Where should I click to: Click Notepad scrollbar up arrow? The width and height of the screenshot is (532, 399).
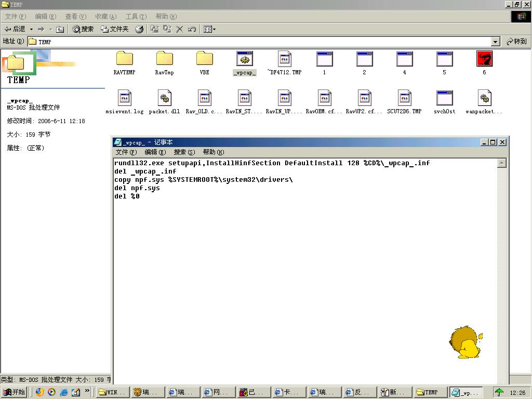(x=502, y=163)
